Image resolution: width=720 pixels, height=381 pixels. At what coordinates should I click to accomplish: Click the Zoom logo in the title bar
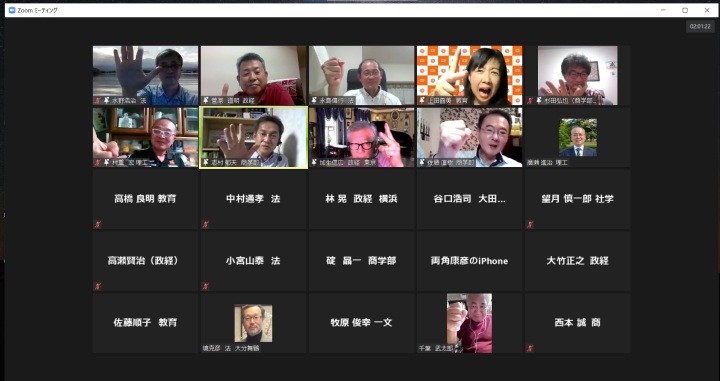pyautogui.click(x=12, y=10)
